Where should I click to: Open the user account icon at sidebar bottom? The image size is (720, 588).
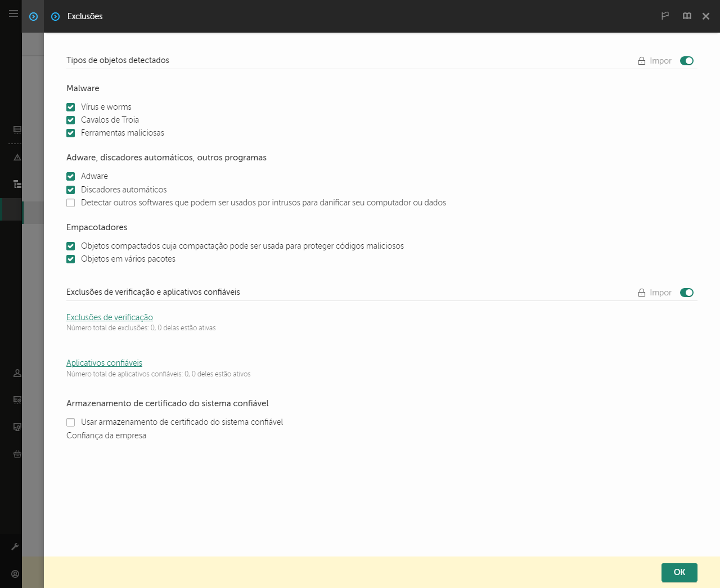pos(15,574)
